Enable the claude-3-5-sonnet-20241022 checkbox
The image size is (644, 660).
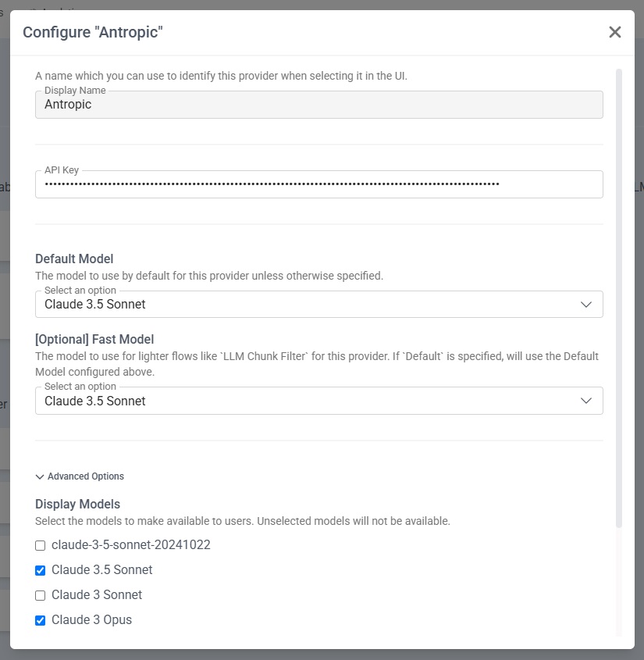click(x=41, y=545)
